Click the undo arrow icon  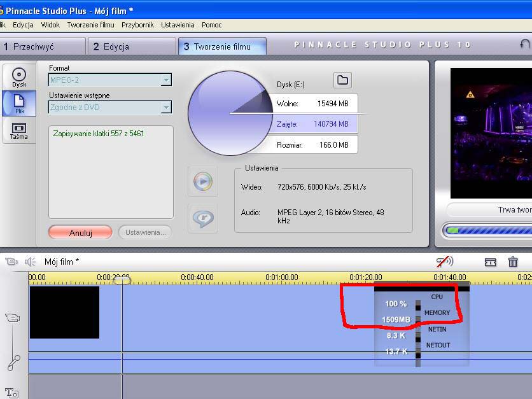(524, 44)
